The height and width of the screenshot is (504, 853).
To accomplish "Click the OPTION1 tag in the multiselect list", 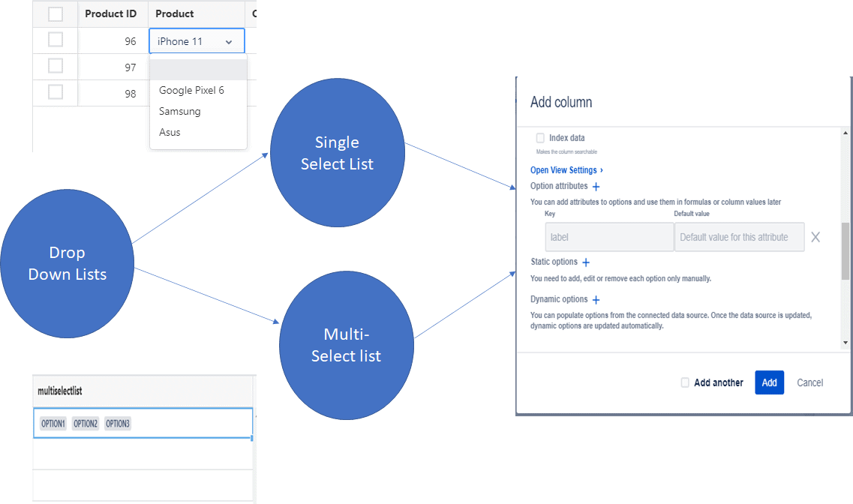I will coord(53,423).
